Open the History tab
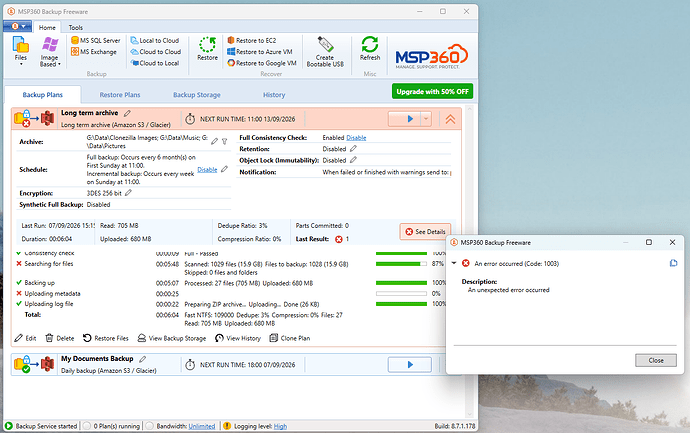The image size is (690, 433). click(274, 95)
